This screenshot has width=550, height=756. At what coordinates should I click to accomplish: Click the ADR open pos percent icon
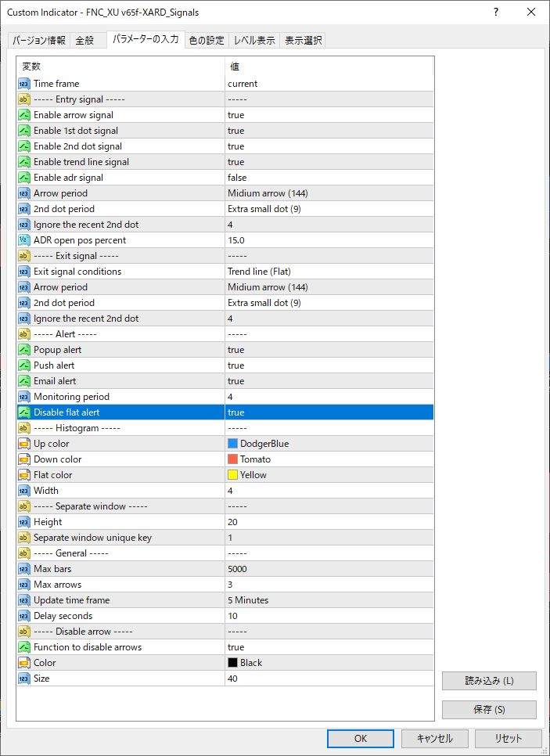coord(24,240)
